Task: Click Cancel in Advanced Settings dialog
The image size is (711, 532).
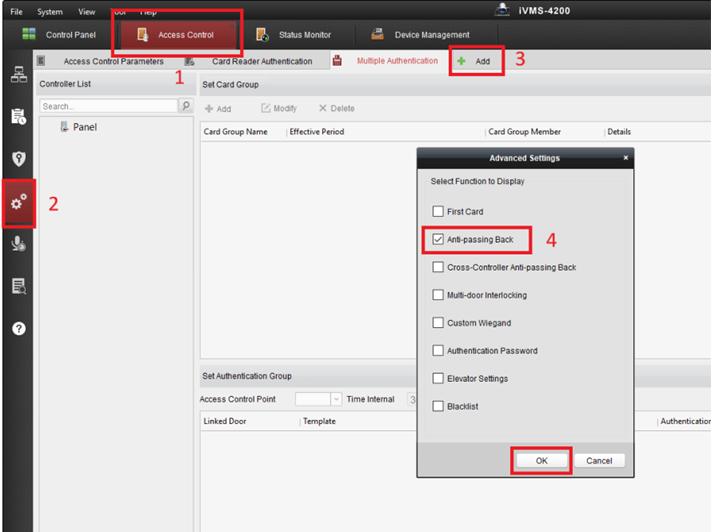Action: 599,461
